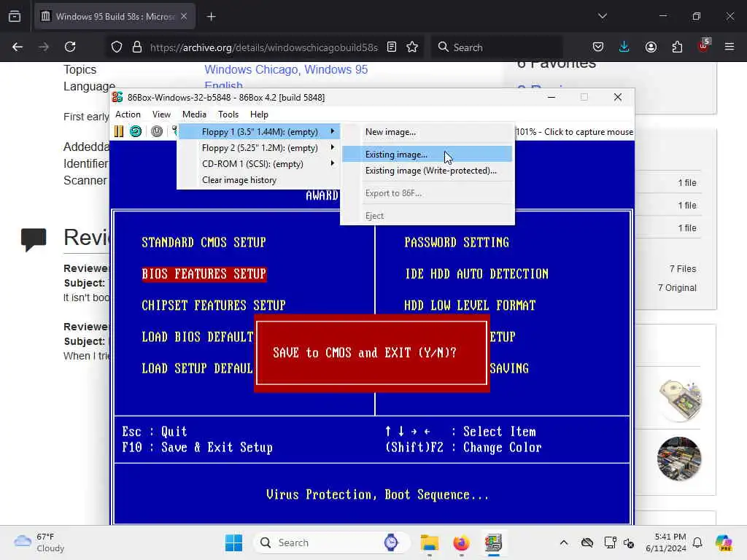The width and height of the screenshot is (747, 560).
Task: Open the Media menu in 86Box
Action: coord(194,114)
